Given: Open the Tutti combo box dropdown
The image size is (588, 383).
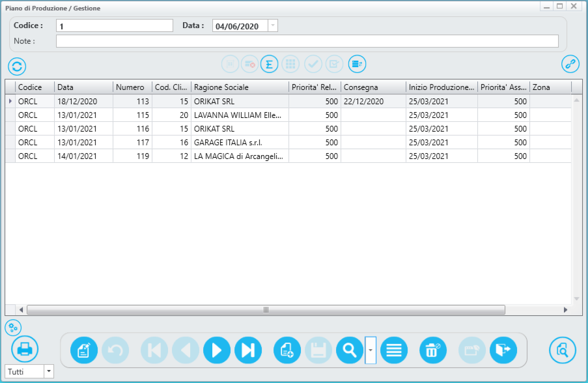Looking at the screenshot, I should (49, 371).
